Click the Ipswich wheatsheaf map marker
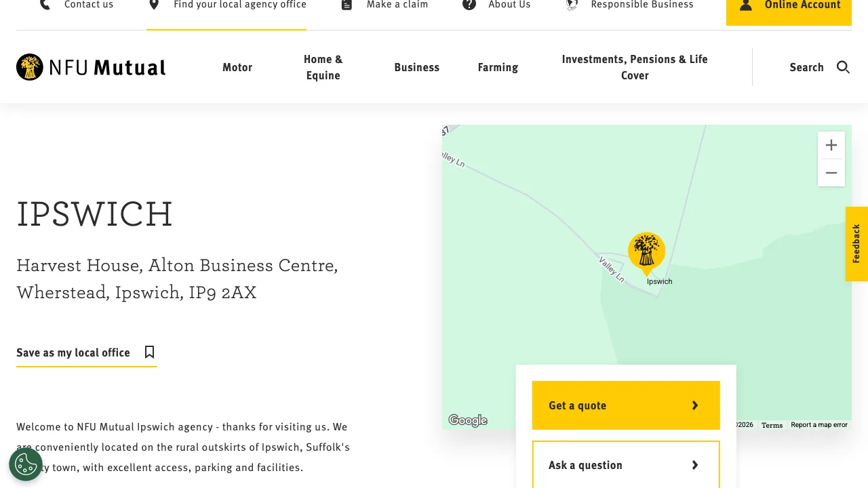The width and height of the screenshot is (868, 488). [x=646, y=251]
